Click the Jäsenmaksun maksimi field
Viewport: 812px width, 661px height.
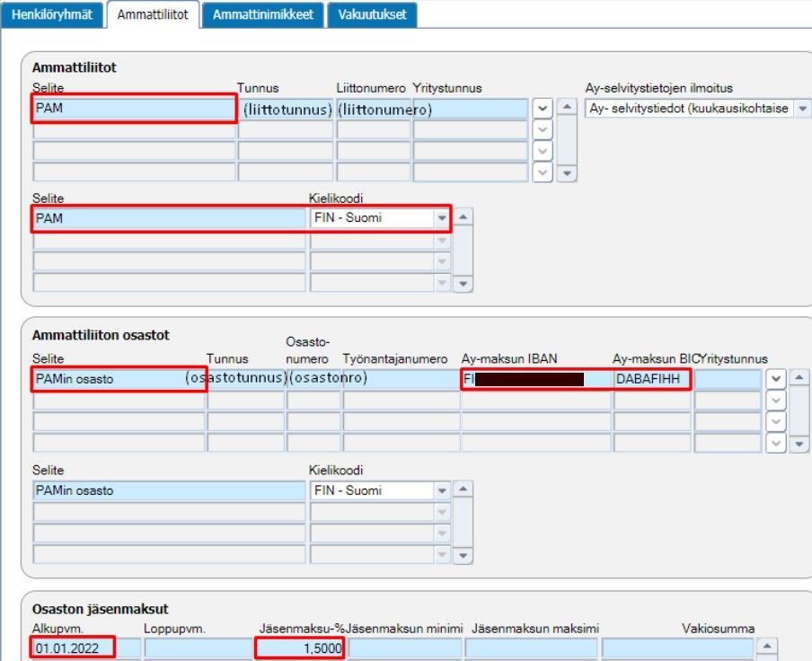point(532,648)
